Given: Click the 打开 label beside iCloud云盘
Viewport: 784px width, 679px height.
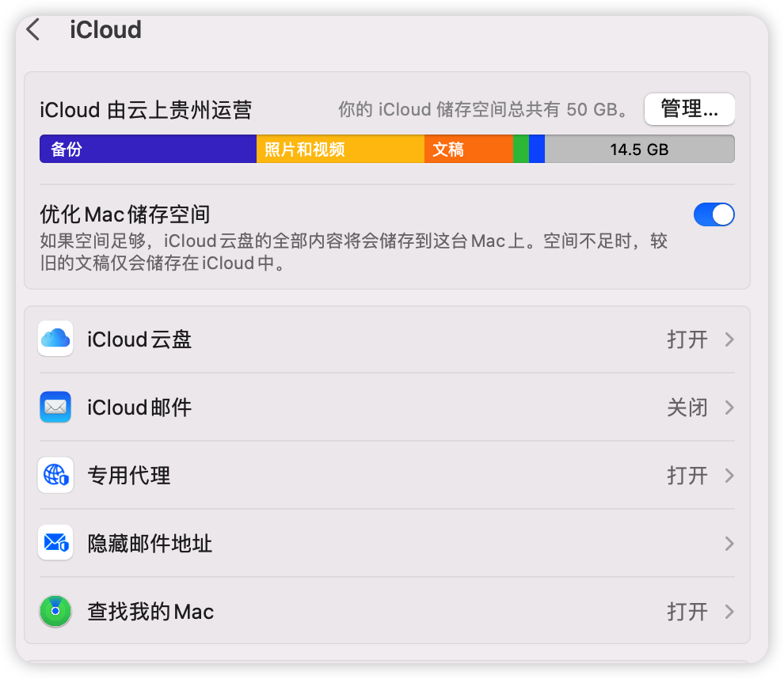Looking at the screenshot, I should click(x=688, y=339).
